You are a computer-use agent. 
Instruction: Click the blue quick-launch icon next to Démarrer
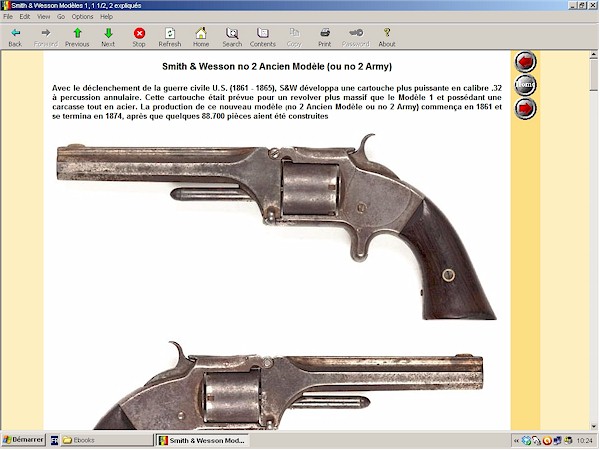coord(54,440)
